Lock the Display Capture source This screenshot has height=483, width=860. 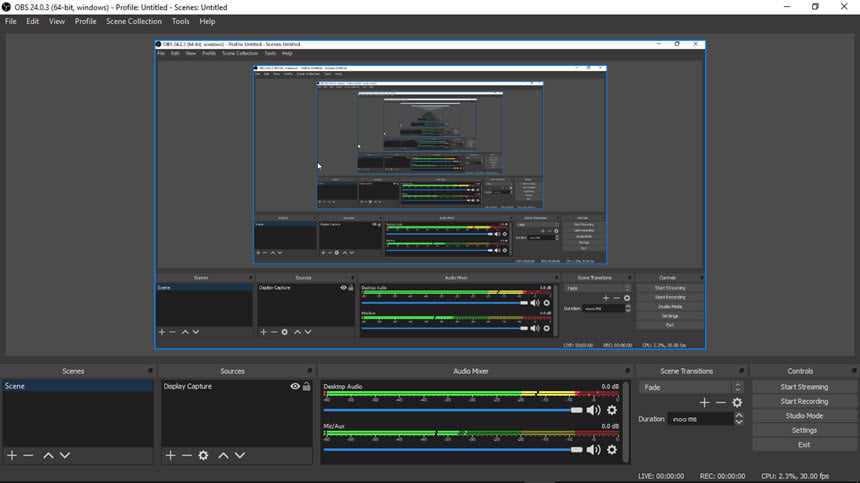point(307,386)
